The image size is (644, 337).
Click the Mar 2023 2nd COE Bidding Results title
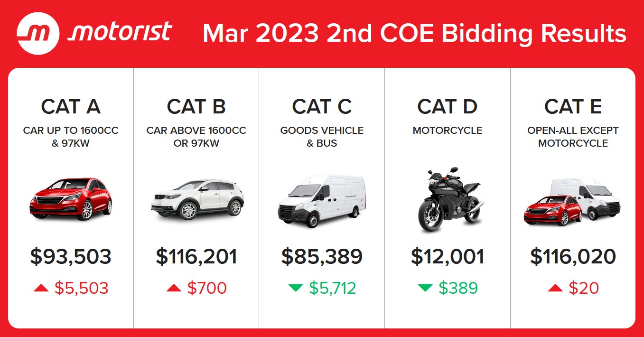point(414,34)
